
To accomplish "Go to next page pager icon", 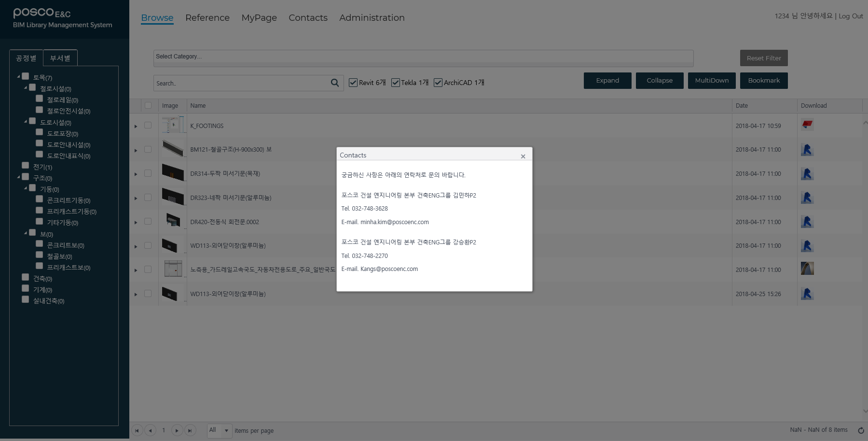I will [177, 430].
